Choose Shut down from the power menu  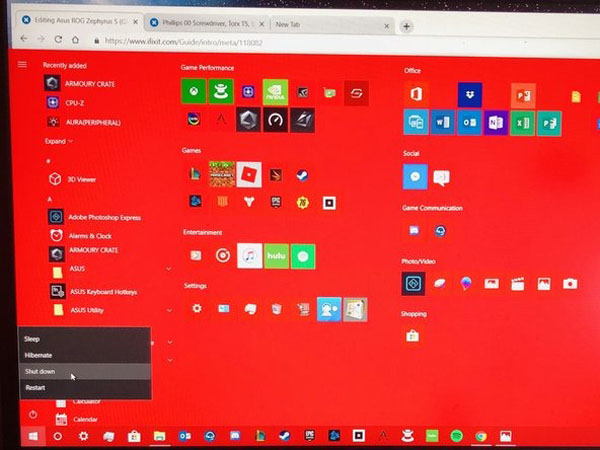(85, 371)
